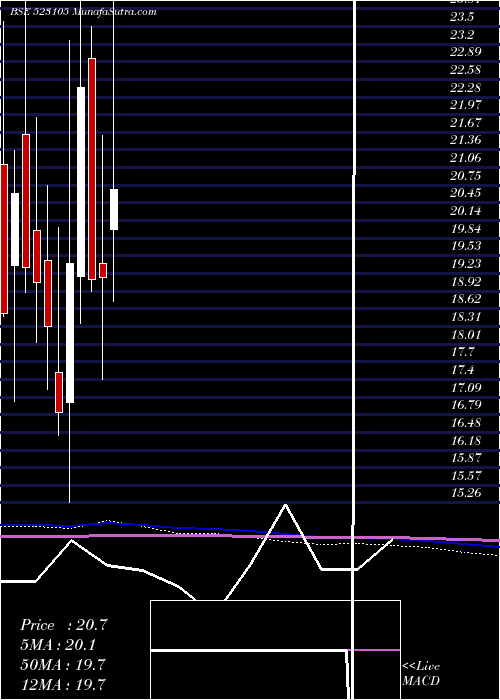Select the '50MA : 19.7' legend entry
Viewport: 500px width, 700px height.
tap(63, 665)
